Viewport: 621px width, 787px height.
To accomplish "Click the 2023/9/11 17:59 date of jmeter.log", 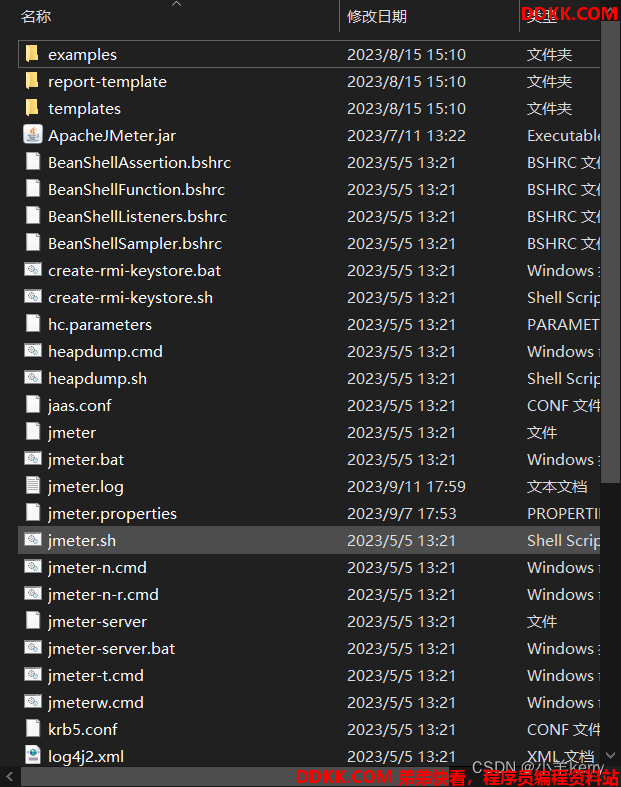I will (406, 487).
